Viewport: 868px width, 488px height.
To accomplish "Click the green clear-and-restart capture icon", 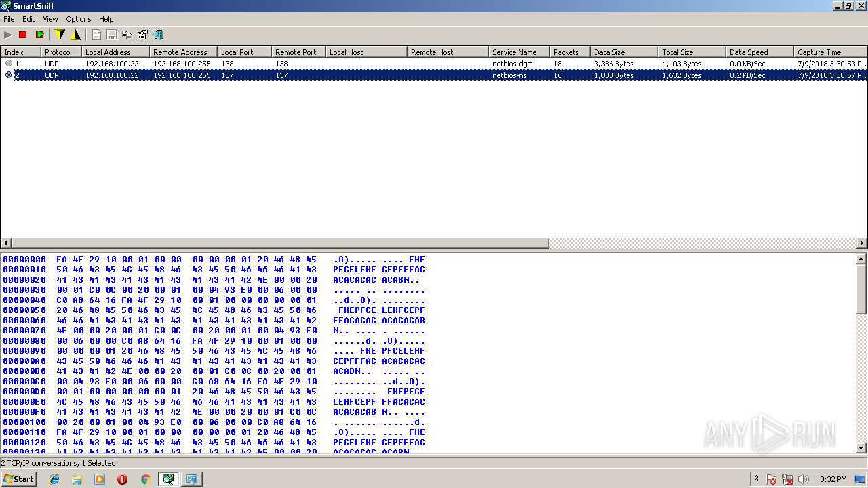I will (39, 35).
